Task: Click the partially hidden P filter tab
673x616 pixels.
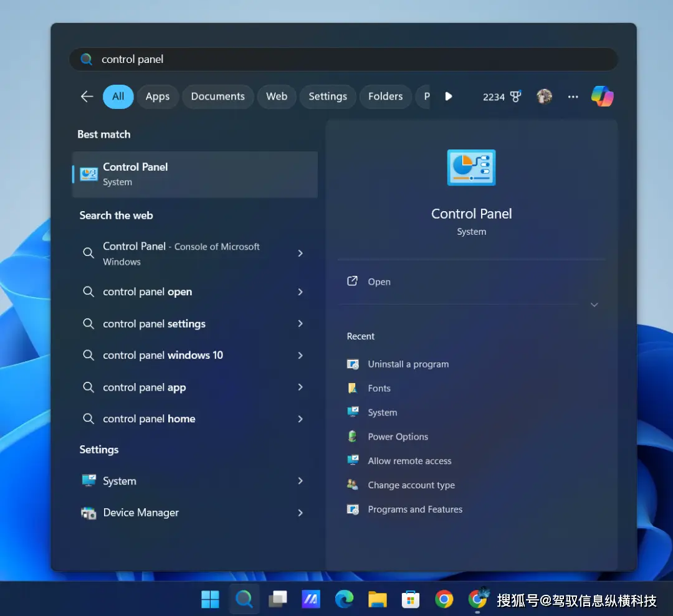Action: [423, 97]
